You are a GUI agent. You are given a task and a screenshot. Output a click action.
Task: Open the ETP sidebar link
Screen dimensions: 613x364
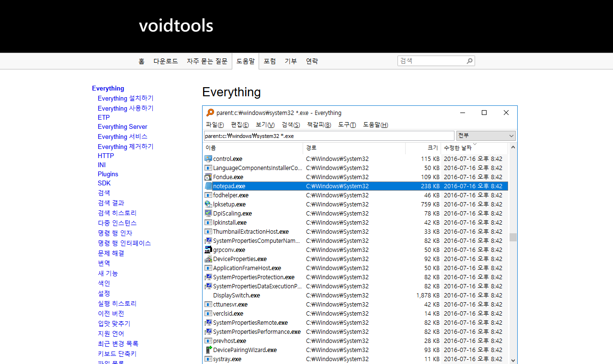click(x=103, y=117)
